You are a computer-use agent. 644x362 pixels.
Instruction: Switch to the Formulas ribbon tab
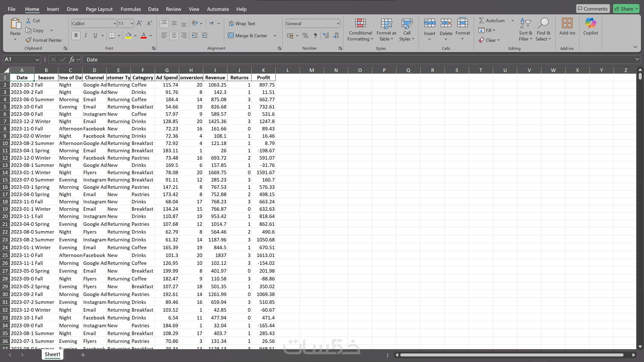(x=131, y=9)
